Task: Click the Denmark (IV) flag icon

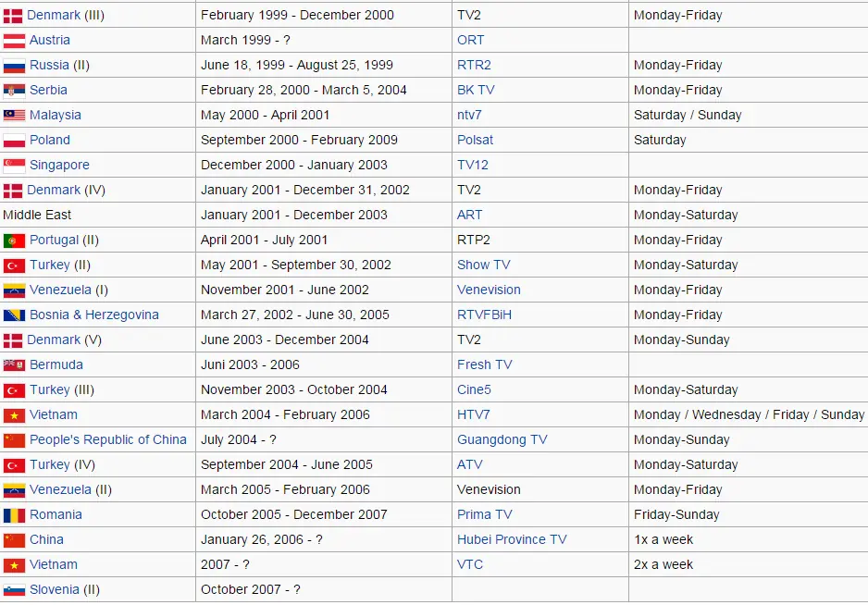Action: (13, 191)
